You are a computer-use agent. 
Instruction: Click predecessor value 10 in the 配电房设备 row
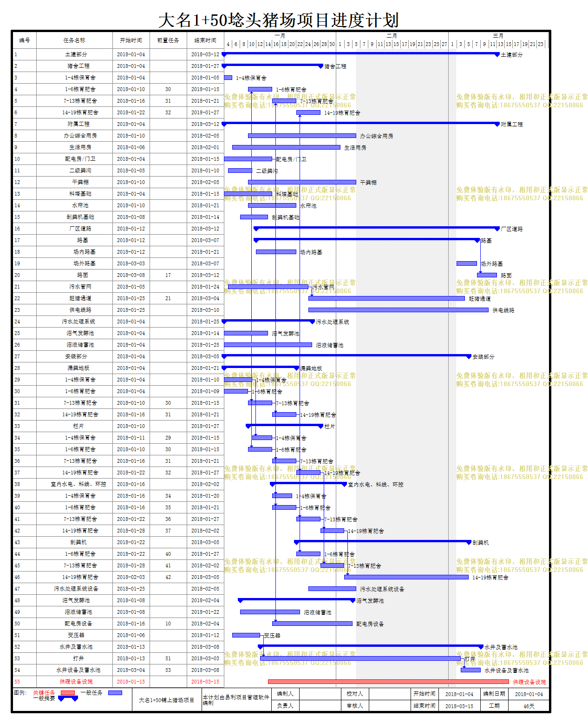168,624
